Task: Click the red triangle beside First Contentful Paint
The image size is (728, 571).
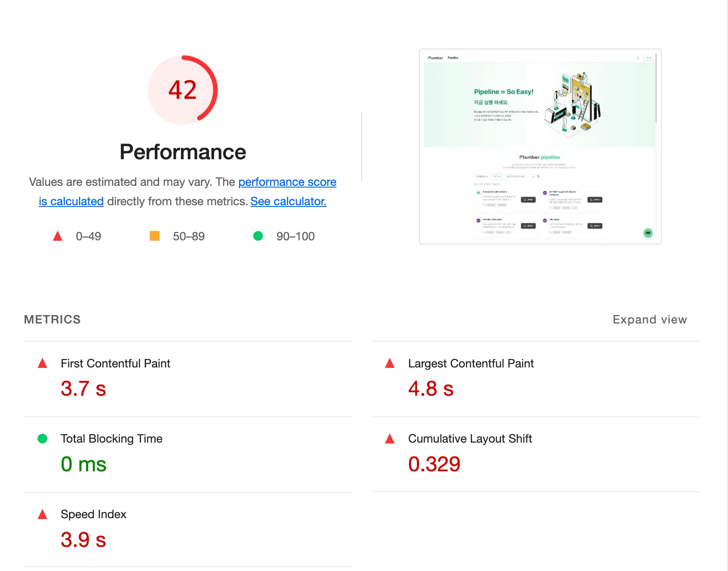Action: pos(43,363)
